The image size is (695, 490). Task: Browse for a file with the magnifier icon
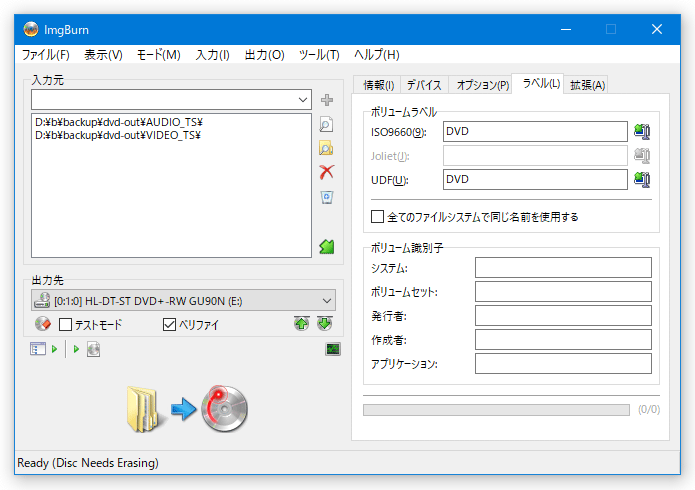click(327, 124)
